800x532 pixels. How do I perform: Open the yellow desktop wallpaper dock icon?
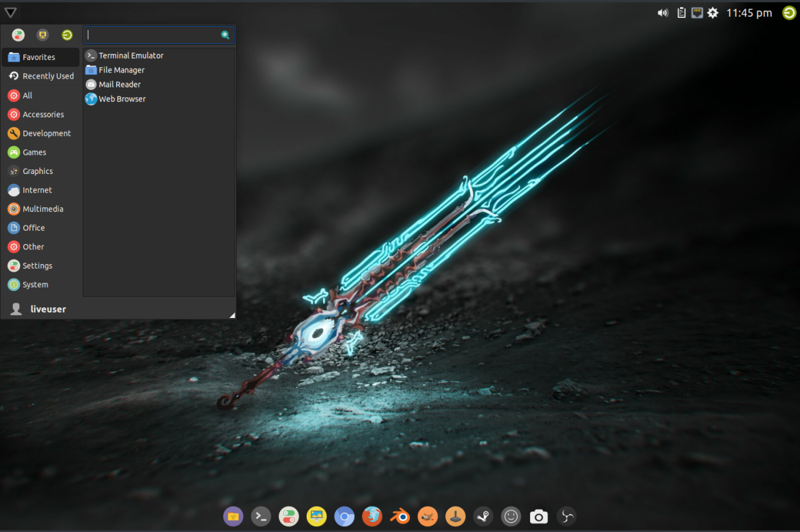(x=317, y=516)
